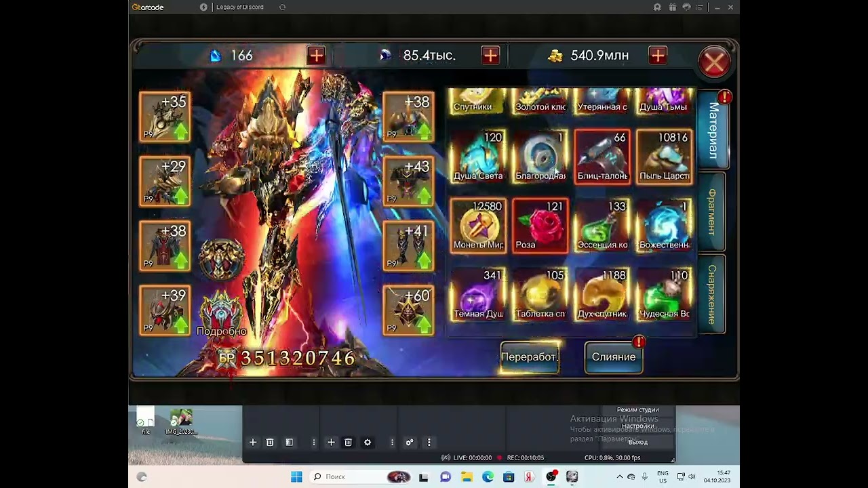Select the +41 boots slot
The image size is (868, 488).
point(408,245)
